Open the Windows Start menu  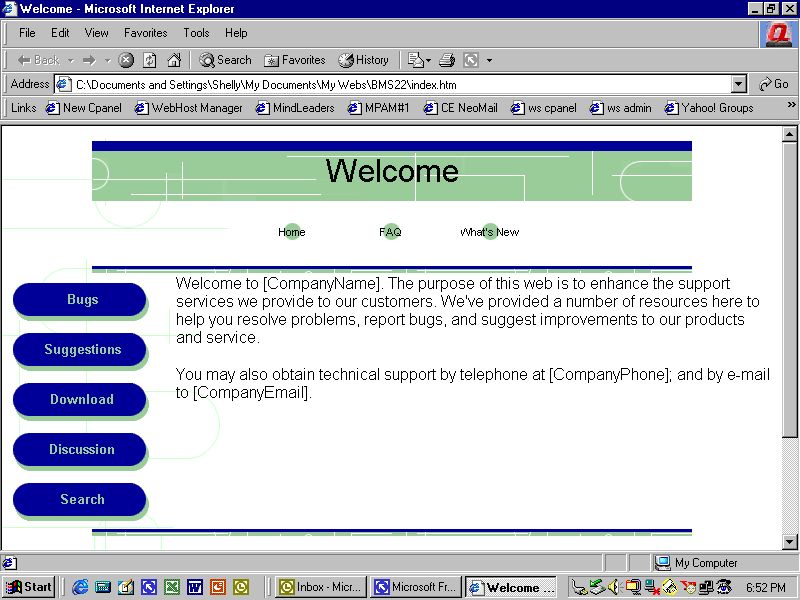[x=29, y=587]
